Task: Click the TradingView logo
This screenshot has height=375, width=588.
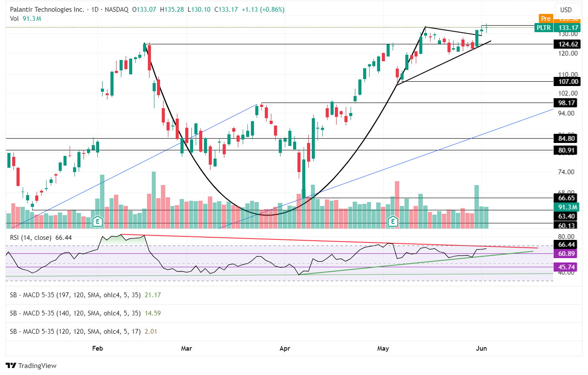Action: click(31, 366)
